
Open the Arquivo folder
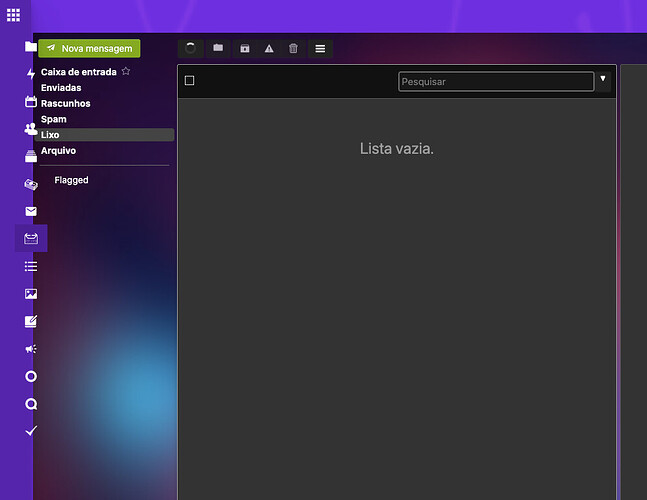pos(58,151)
